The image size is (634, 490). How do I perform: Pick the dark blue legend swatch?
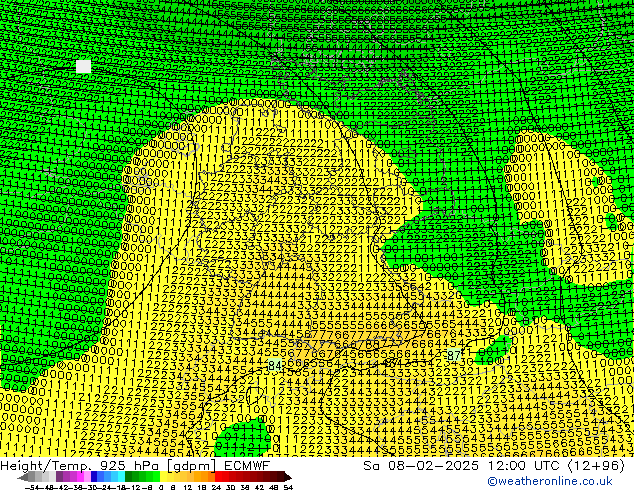pos(94,476)
